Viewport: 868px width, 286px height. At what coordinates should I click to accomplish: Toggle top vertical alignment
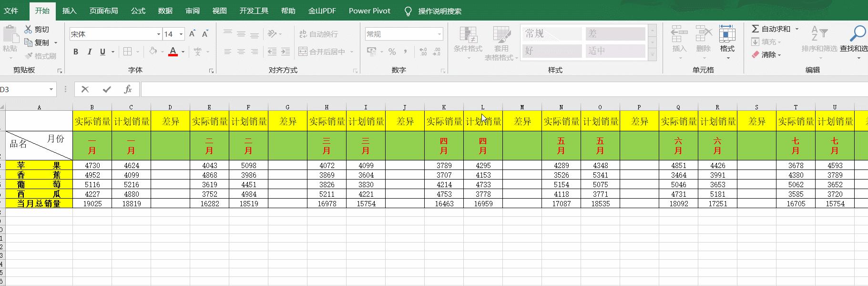[x=228, y=33]
